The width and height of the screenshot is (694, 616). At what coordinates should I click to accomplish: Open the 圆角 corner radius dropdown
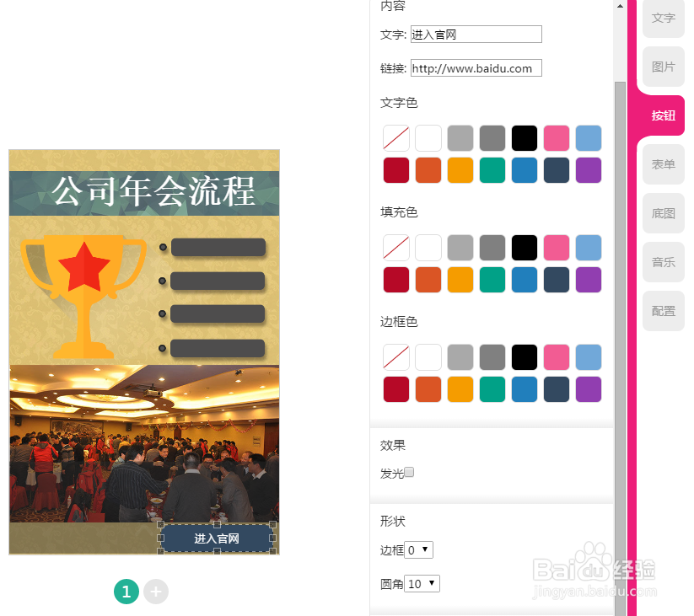(422, 583)
